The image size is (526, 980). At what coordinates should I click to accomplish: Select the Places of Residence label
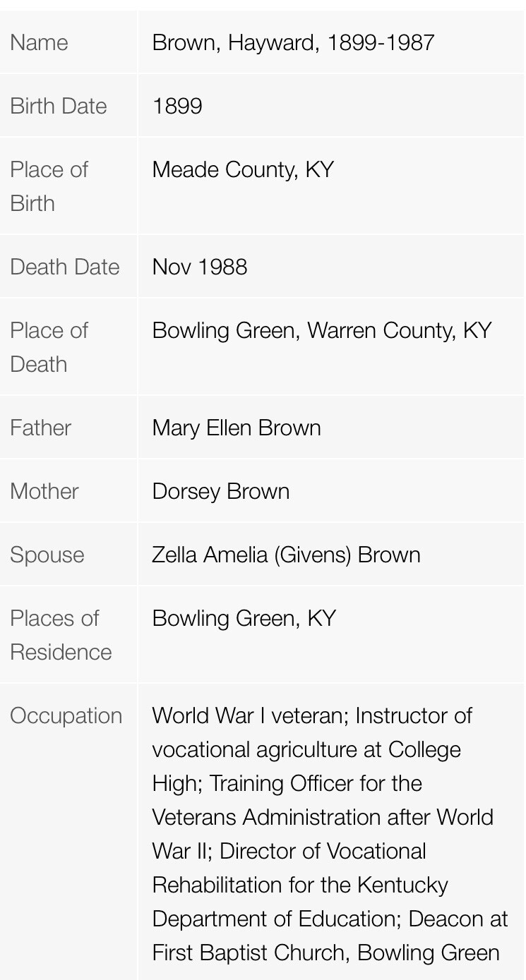(x=61, y=635)
